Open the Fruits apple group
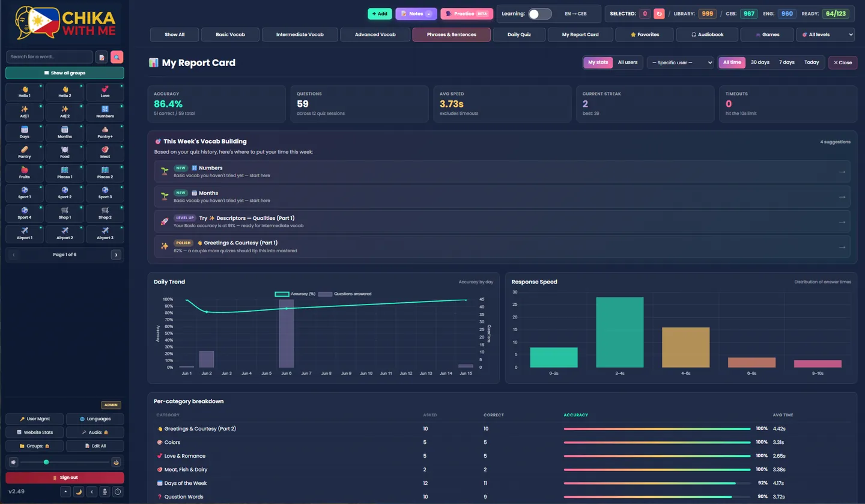Image resolution: width=865 pixels, height=504 pixels. (x=25, y=173)
